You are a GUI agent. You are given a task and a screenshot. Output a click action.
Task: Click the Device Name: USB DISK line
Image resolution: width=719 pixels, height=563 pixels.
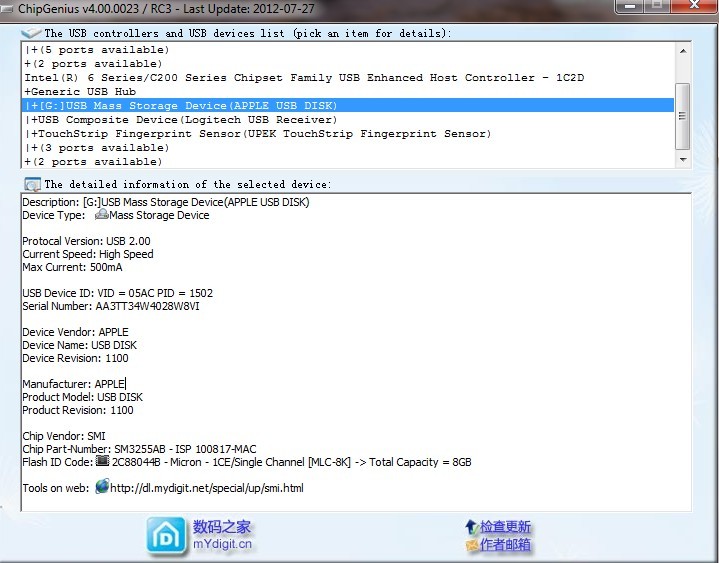80,345
